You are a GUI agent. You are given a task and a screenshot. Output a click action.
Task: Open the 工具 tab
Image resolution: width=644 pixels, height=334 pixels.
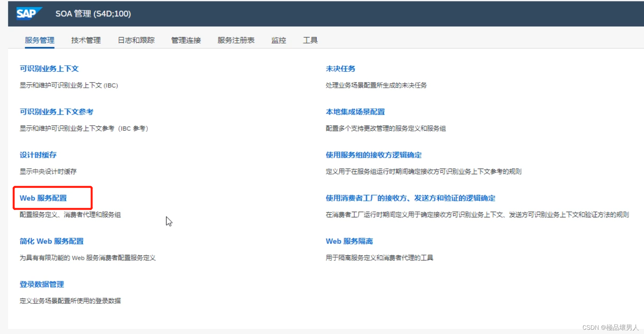310,40
